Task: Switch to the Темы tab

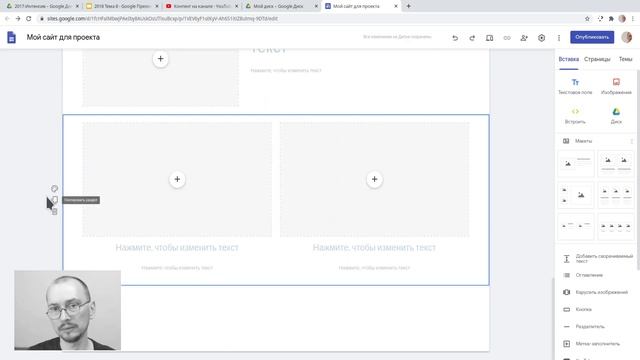Action: 625,59
